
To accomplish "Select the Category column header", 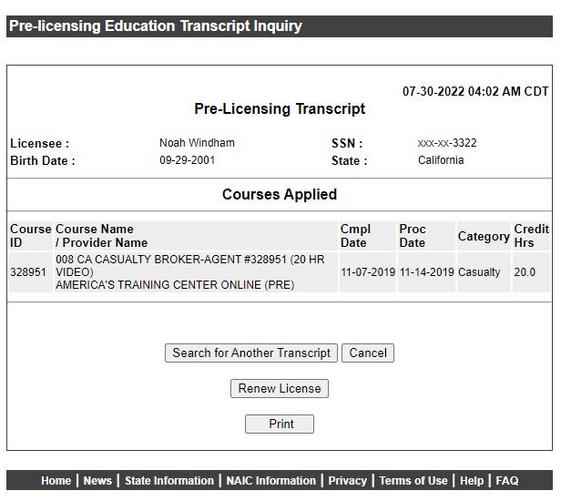I will click(x=484, y=236).
